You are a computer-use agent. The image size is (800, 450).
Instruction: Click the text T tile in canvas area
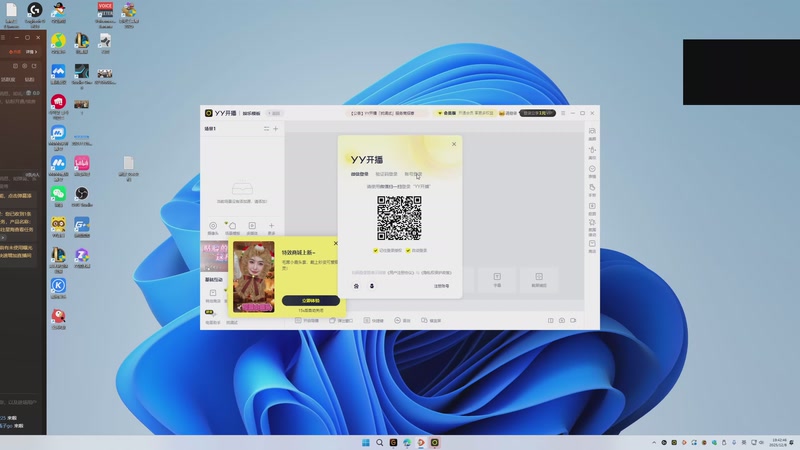tap(497, 279)
